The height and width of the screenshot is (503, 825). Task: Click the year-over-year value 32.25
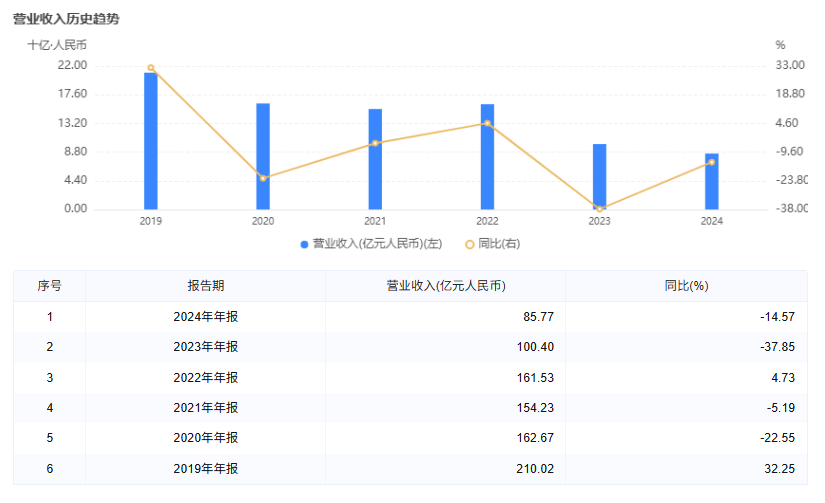(x=779, y=469)
